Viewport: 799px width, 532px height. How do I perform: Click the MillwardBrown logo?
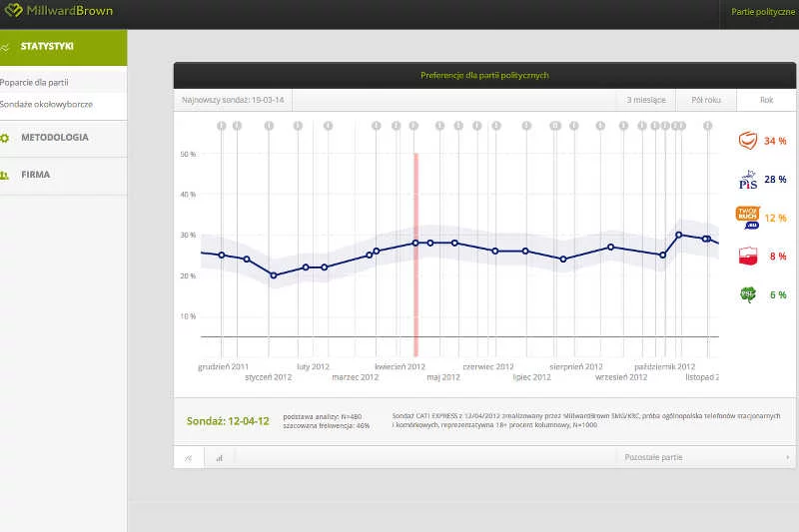point(58,10)
